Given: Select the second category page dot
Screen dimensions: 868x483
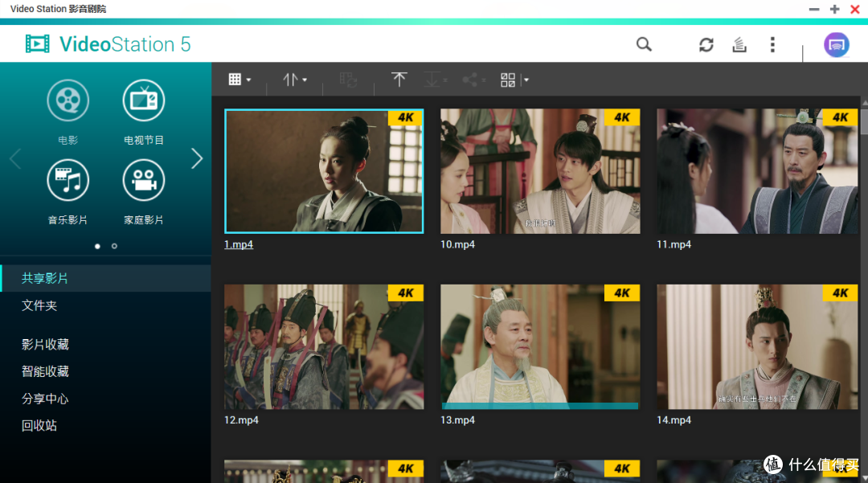Looking at the screenshot, I should (x=114, y=246).
